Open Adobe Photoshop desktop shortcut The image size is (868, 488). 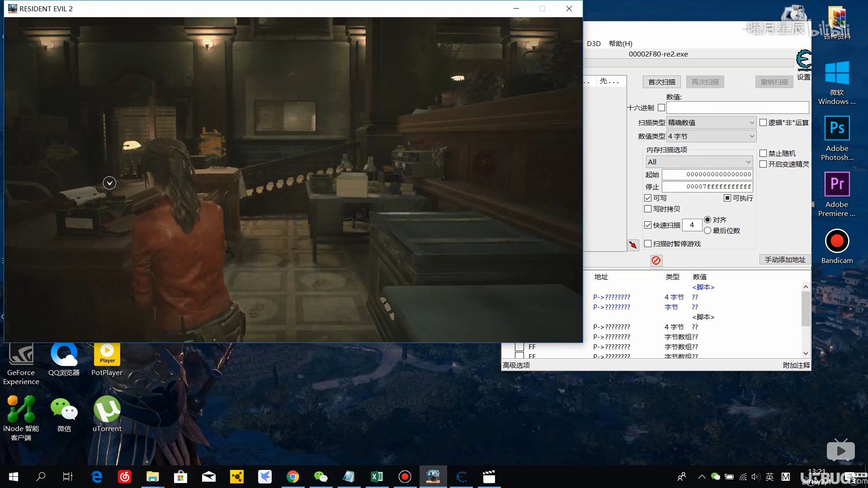[837, 139]
